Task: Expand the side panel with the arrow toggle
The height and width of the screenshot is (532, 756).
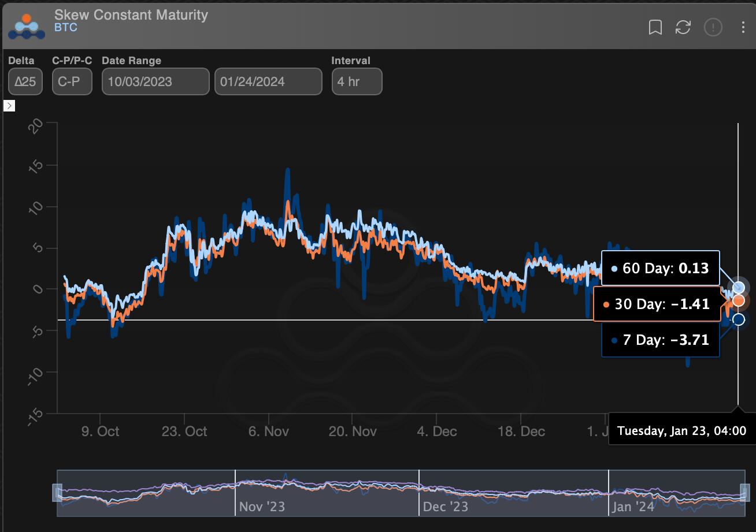Action: click(x=9, y=106)
